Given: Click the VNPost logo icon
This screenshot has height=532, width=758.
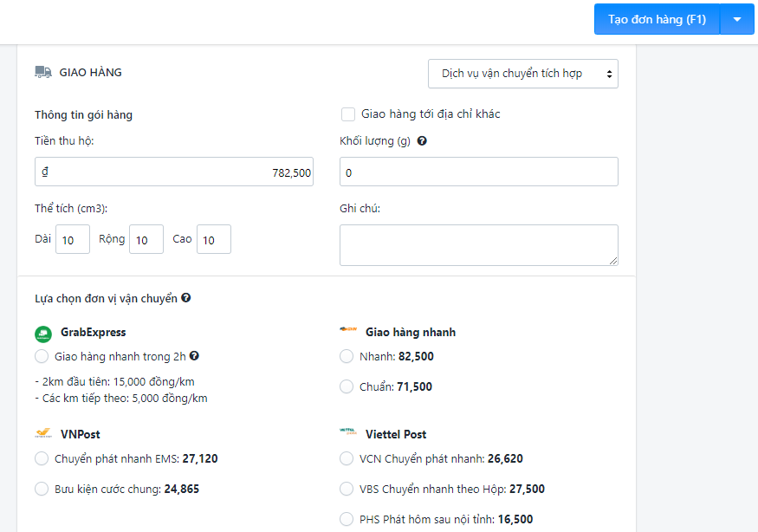Looking at the screenshot, I should pyautogui.click(x=43, y=433).
